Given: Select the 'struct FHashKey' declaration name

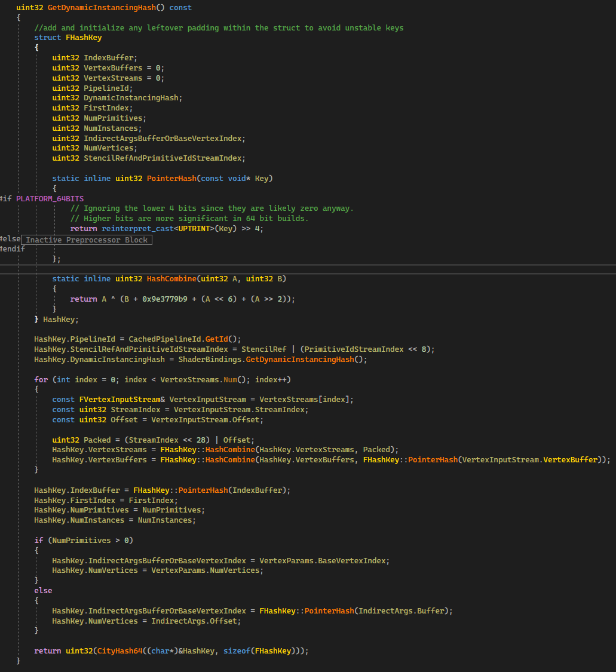Looking at the screenshot, I should click(84, 38).
